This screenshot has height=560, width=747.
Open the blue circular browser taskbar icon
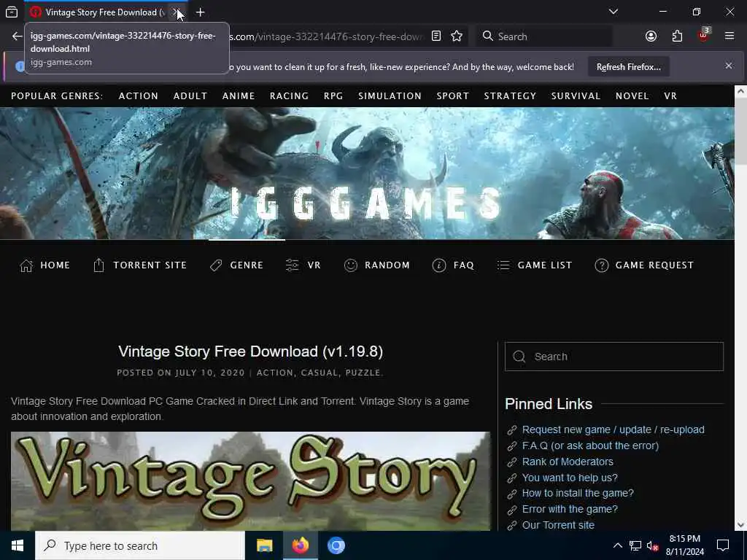point(336,545)
